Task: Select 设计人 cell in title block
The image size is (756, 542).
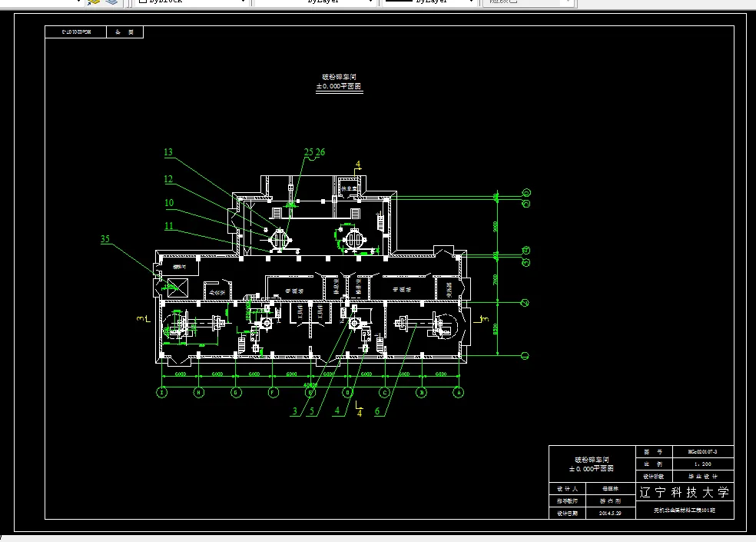Action: [567, 489]
